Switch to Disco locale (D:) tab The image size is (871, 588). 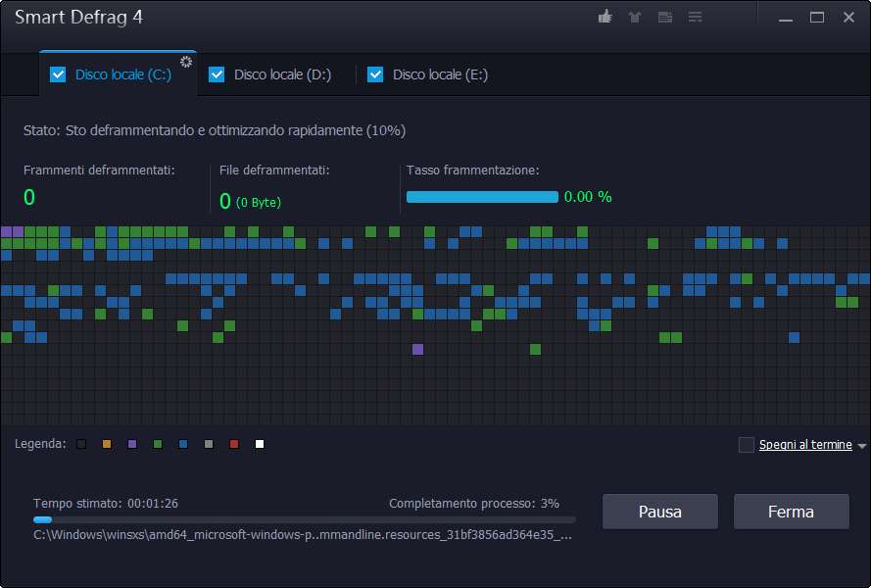(282, 74)
